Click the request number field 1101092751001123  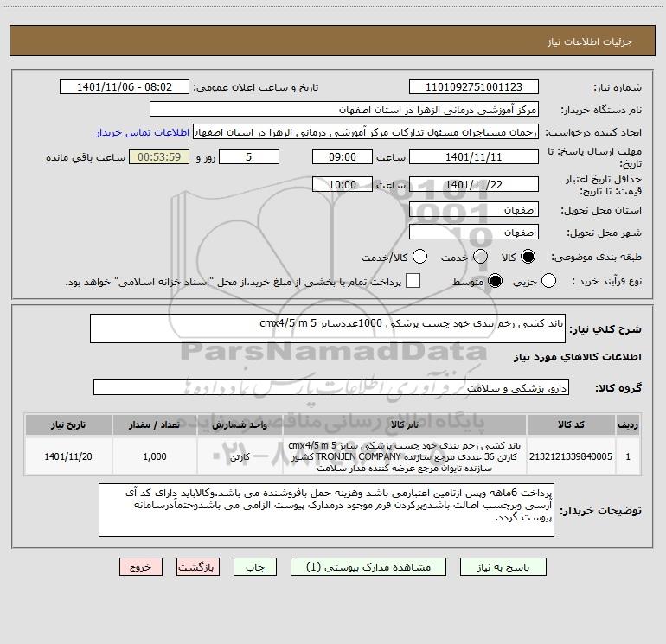tap(474, 87)
